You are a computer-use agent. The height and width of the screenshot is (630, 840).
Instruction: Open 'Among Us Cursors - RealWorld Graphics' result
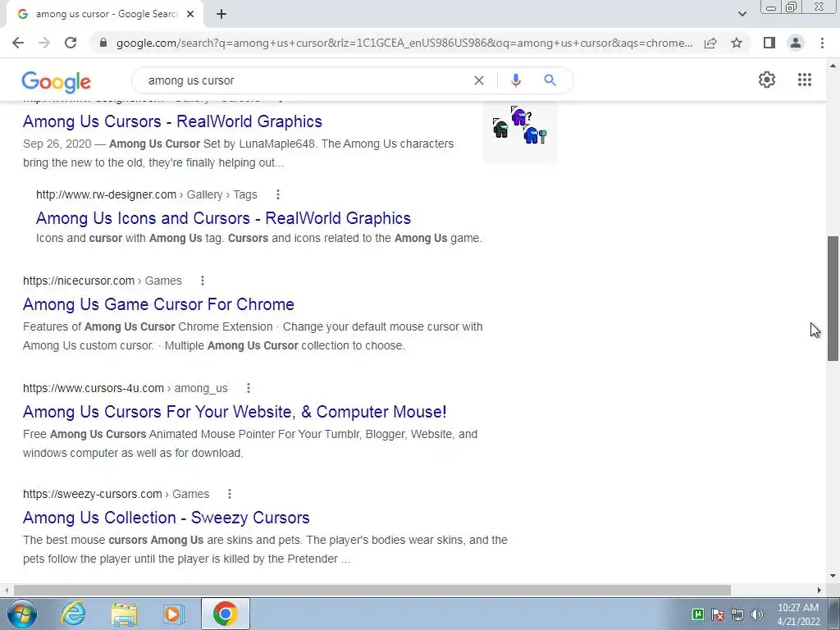(x=172, y=121)
